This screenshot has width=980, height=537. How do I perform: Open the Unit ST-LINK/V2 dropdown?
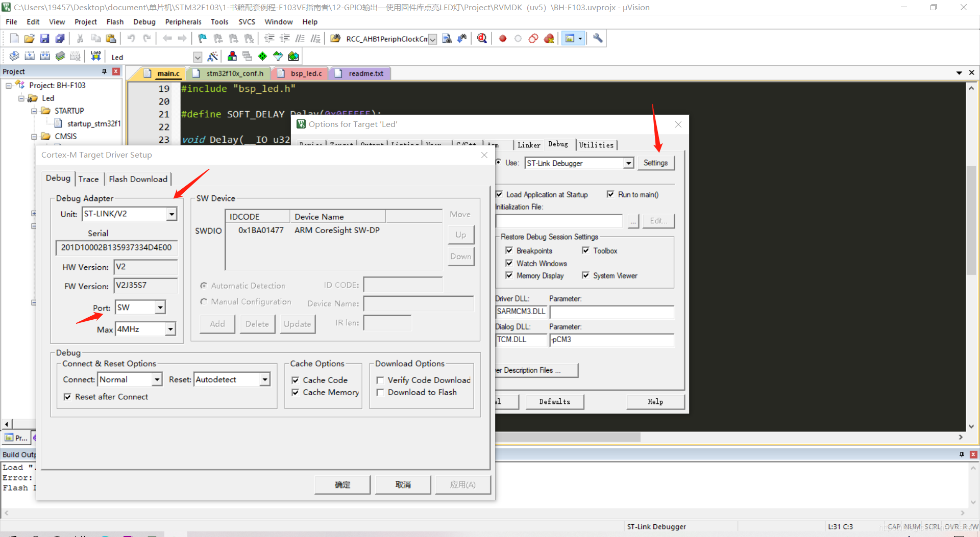coord(171,214)
